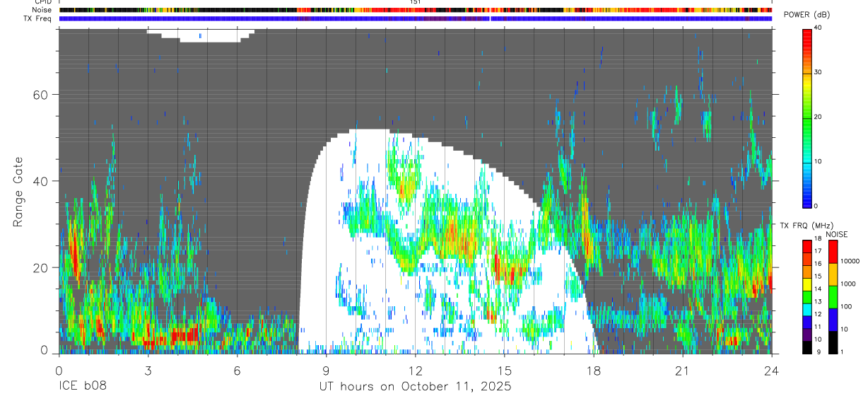
Task: Click the "1" tick on the NOISE scale
Action: pos(841,352)
